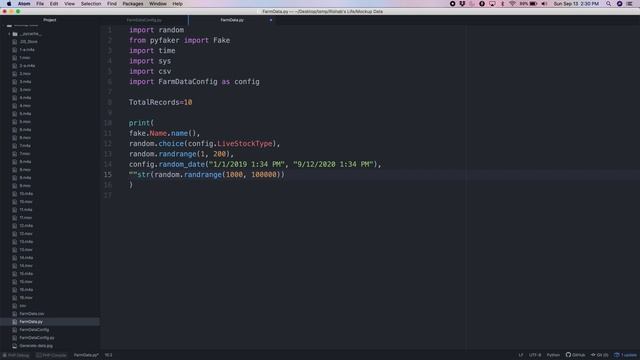Click 'import FarmDataConfig as config' line
640x360 pixels.
[194, 82]
